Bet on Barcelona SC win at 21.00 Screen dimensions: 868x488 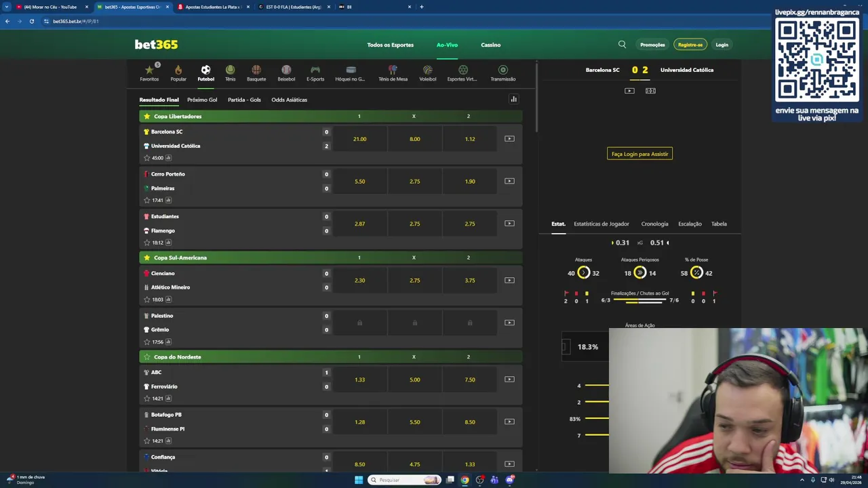[359, 139]
